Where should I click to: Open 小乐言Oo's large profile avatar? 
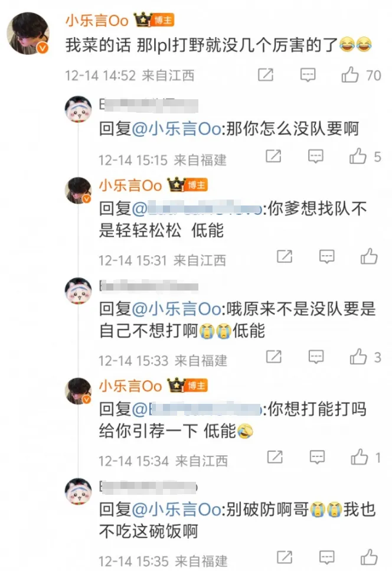[28, 34]
